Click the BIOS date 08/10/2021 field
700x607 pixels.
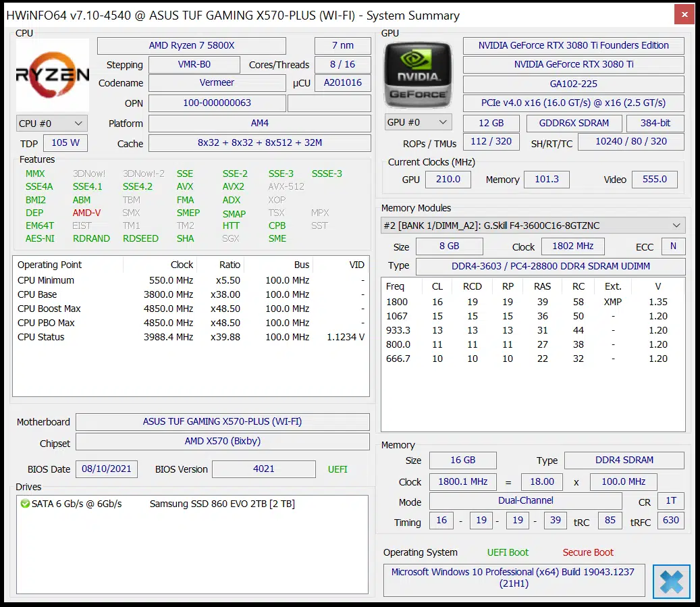pyautogui.click(x=106, y=469)
